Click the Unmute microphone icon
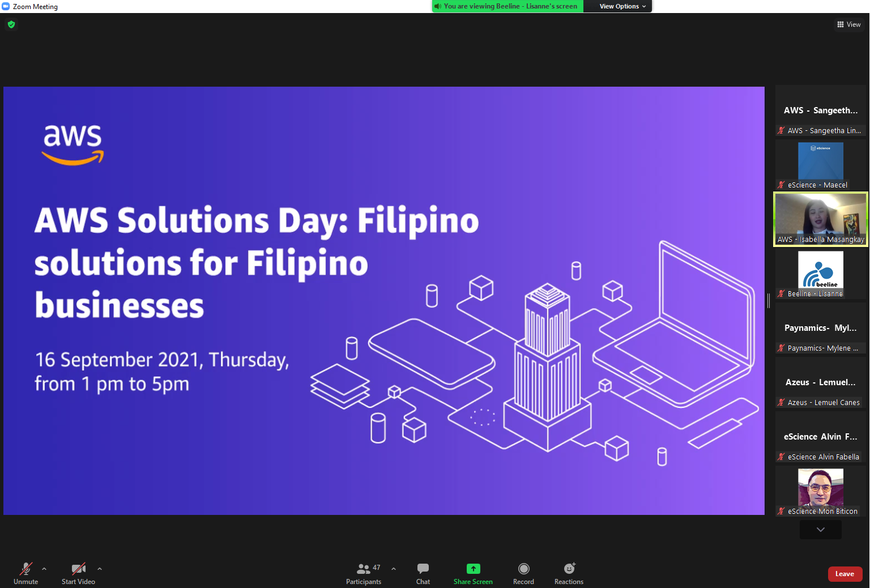 coord(26,569)
